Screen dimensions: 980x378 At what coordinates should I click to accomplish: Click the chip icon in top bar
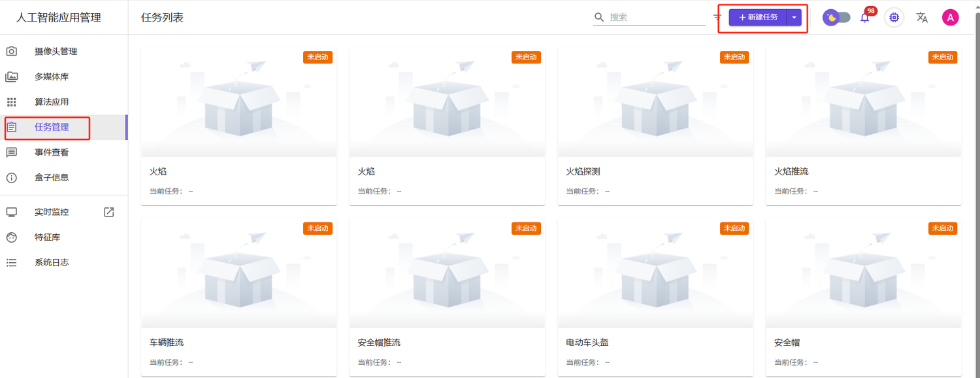tap(894, 18)
